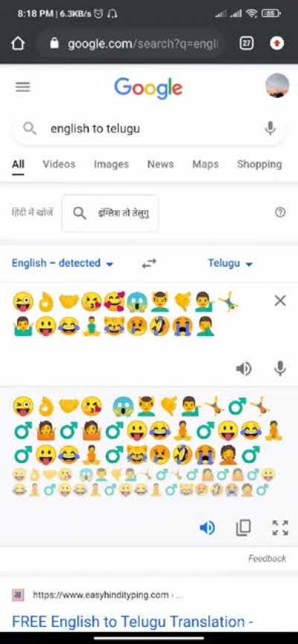Screen dimensions: 298x644
Task: Open the English detected language dropdown
Action: pyautogui.click(x=63, y=263)
